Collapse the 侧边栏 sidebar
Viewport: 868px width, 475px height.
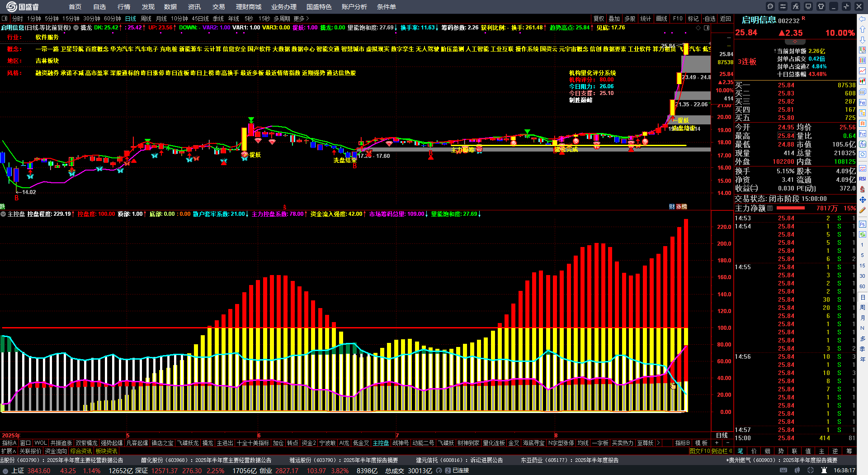[x=722, y=451]
